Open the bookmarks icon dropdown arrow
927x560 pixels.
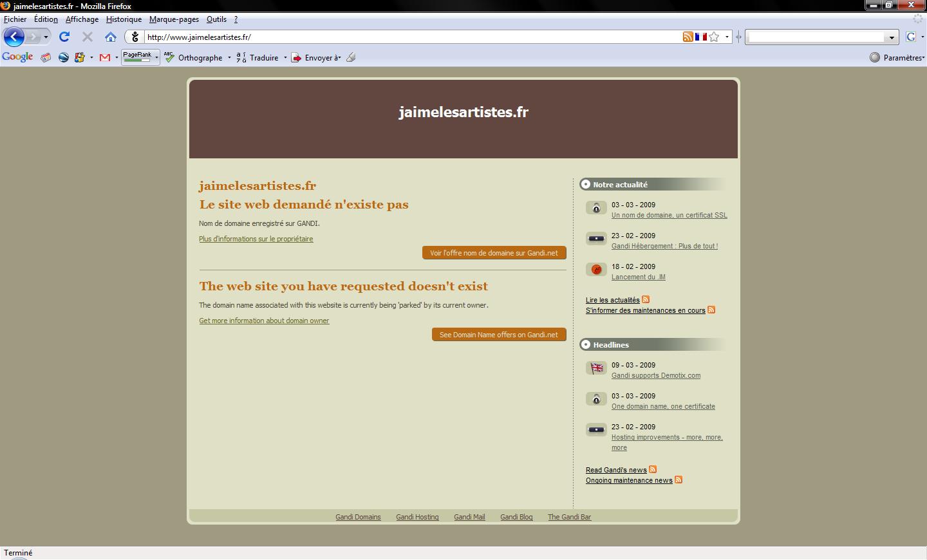pos(91,58)
